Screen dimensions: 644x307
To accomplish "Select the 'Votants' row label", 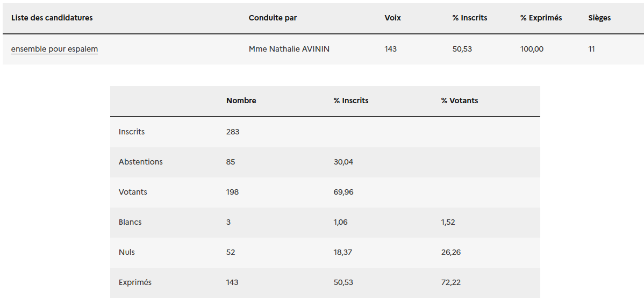I will coord(133,192).
